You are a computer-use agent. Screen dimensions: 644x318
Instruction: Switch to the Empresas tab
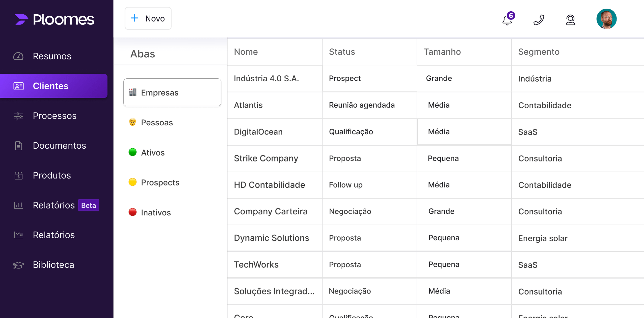172,92
